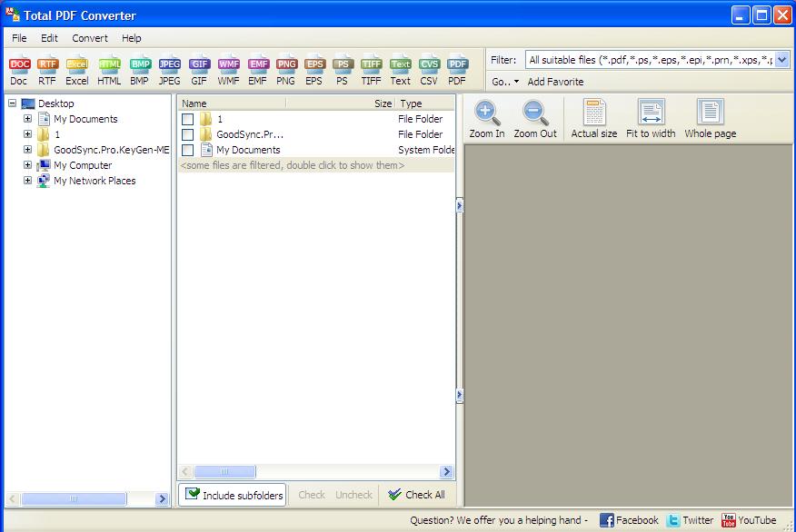Select the PDF conversion icon

pos(457,70)
